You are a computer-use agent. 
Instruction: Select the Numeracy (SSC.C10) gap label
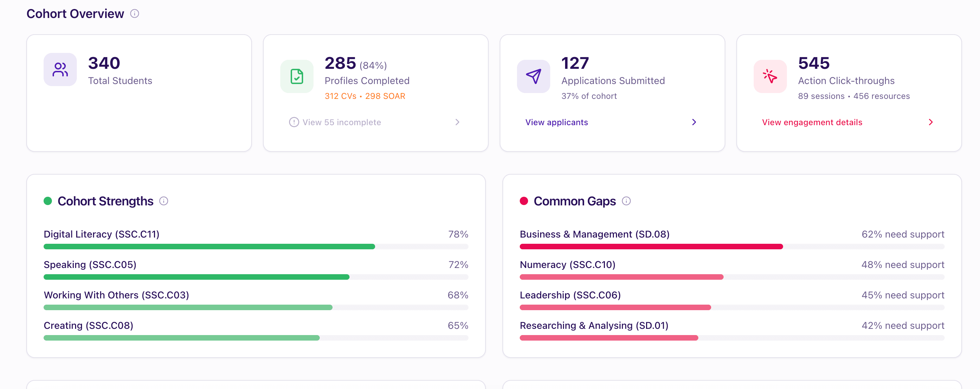coord(567,265)
